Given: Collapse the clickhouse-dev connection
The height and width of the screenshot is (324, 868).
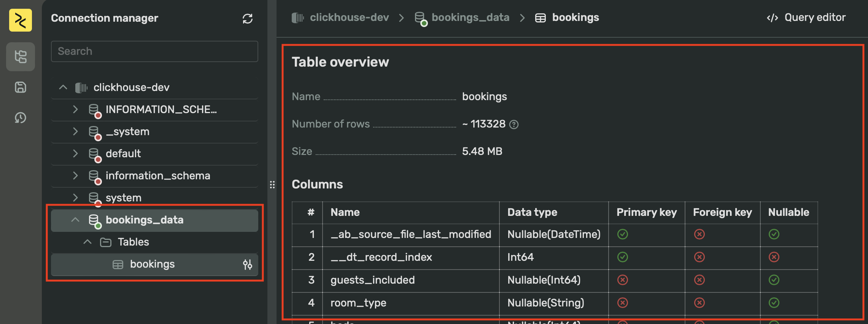Looking at the screenshot, I should 63,87.
